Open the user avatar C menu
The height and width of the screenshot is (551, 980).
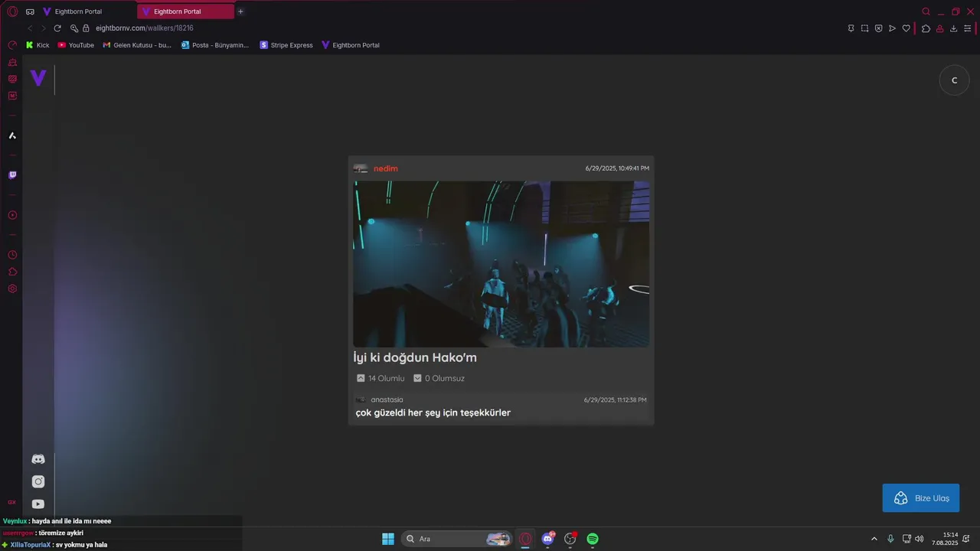pyautogui.click(x=954, y=80)
